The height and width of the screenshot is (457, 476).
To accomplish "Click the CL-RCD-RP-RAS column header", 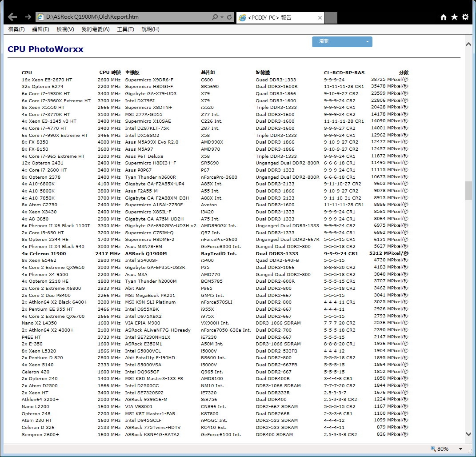I will 344,72.
